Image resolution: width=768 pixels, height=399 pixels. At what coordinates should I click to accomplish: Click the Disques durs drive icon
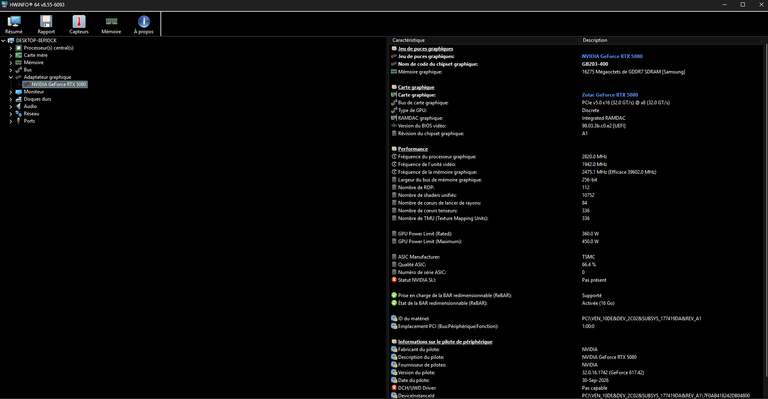coord(19,99)
